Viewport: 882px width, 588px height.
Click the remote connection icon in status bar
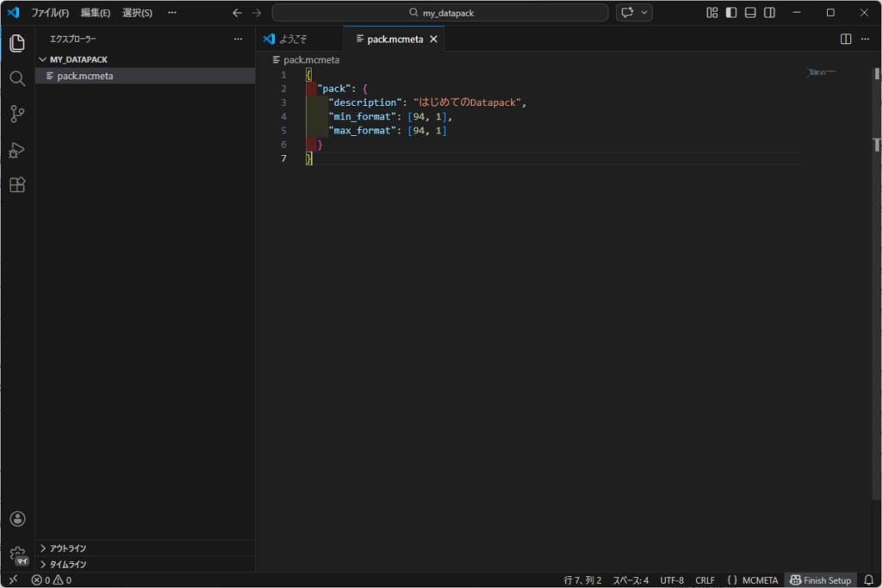[x=13, y=579]
